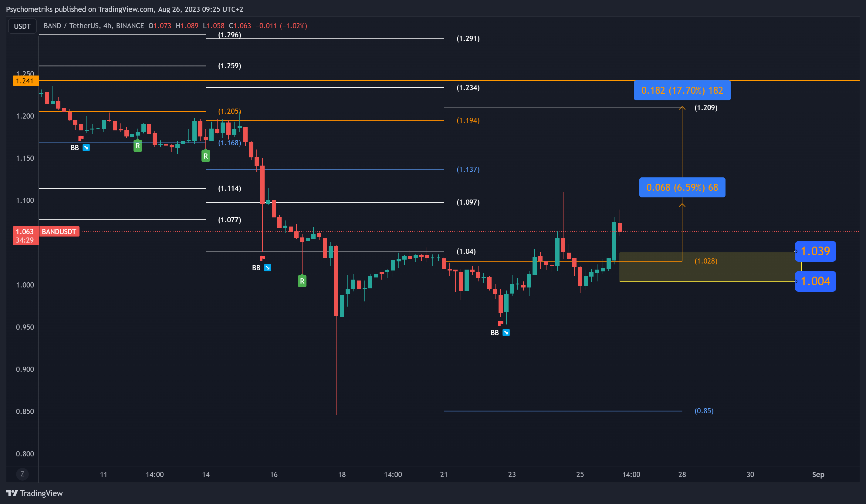Viewport: 866px width, 504px height.
Task: Click the 1.150 price axis label
Action: coord(25,158)
